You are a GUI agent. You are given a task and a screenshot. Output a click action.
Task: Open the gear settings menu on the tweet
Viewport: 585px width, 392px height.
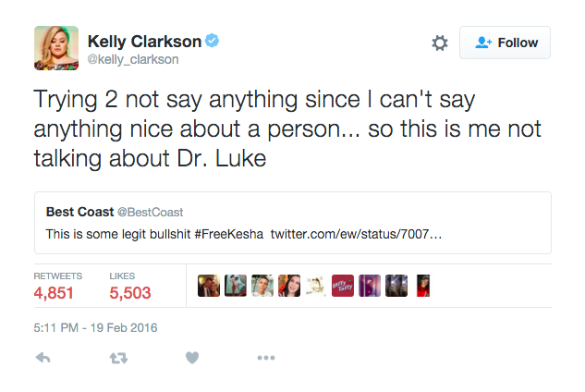(440, 43)
